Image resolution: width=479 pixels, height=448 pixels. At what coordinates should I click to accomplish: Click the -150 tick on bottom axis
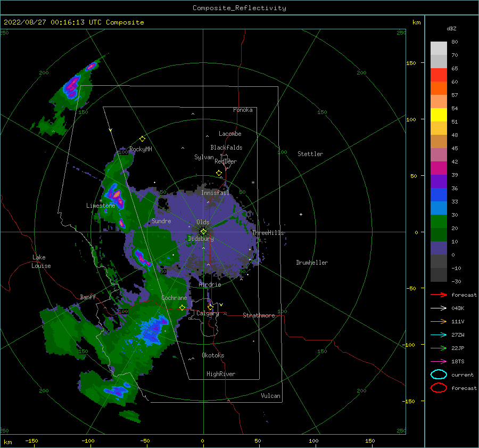pos(31,441)
